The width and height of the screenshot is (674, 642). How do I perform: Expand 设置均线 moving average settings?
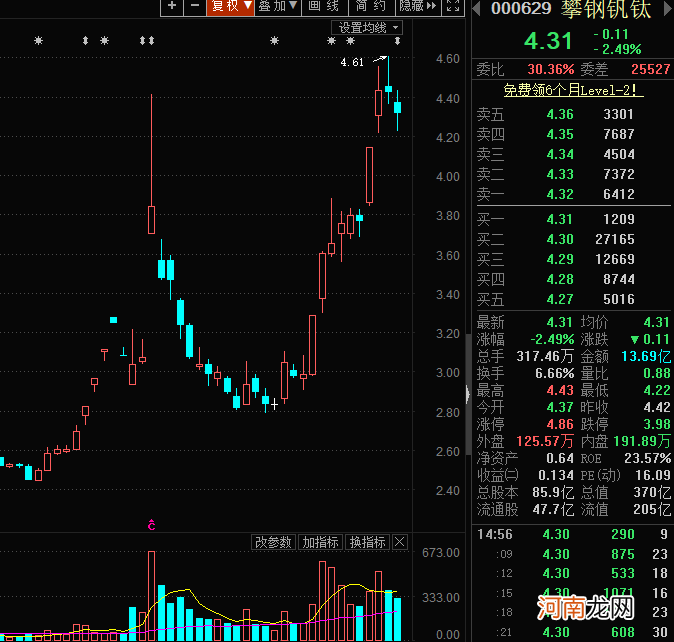click(368, 27)
